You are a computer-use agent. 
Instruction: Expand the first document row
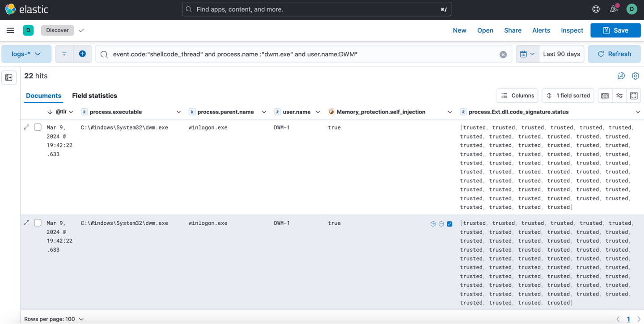coord(27,127)
